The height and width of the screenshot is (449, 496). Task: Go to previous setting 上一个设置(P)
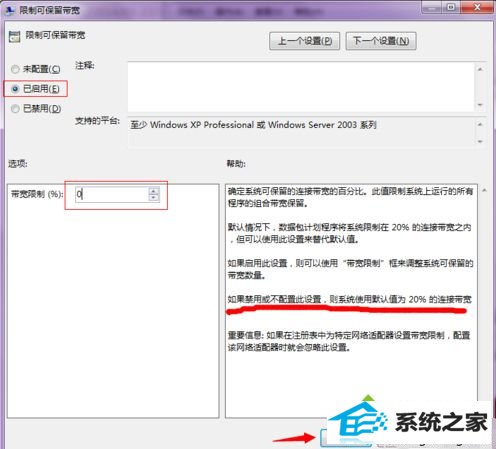click(304, 41)
